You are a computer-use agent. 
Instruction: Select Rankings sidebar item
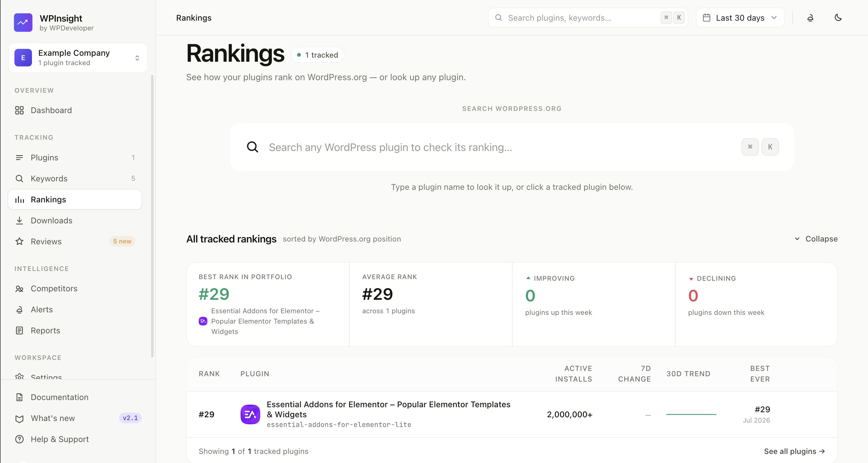pos(75,200)
